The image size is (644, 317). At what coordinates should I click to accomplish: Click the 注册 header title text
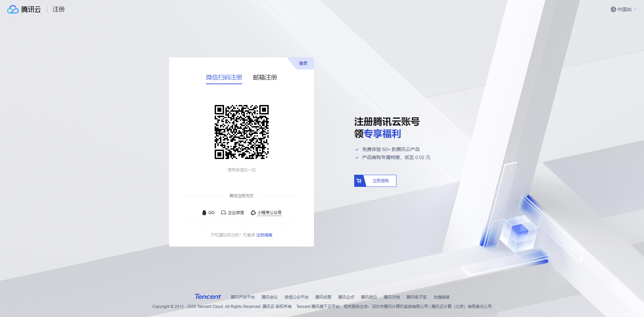pyautogui.click(x=59, y=9)
